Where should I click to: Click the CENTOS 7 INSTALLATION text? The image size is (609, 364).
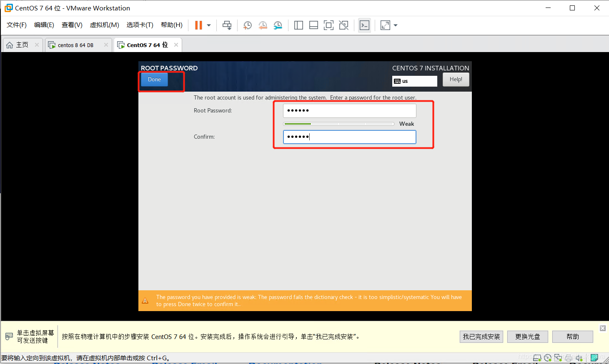431,68
